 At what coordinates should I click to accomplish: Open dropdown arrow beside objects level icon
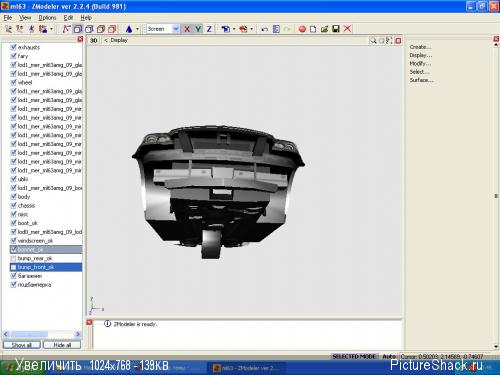pos(52,29)
